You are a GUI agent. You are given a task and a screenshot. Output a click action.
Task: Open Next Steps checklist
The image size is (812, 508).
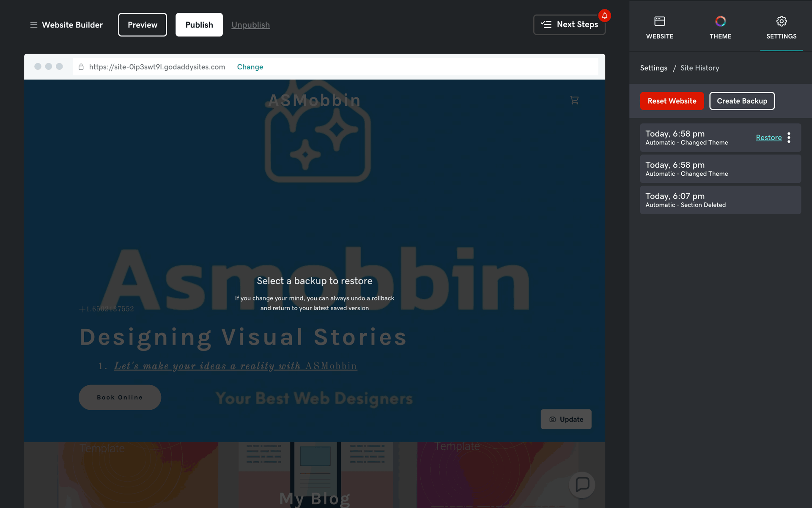tap(569, 25)
